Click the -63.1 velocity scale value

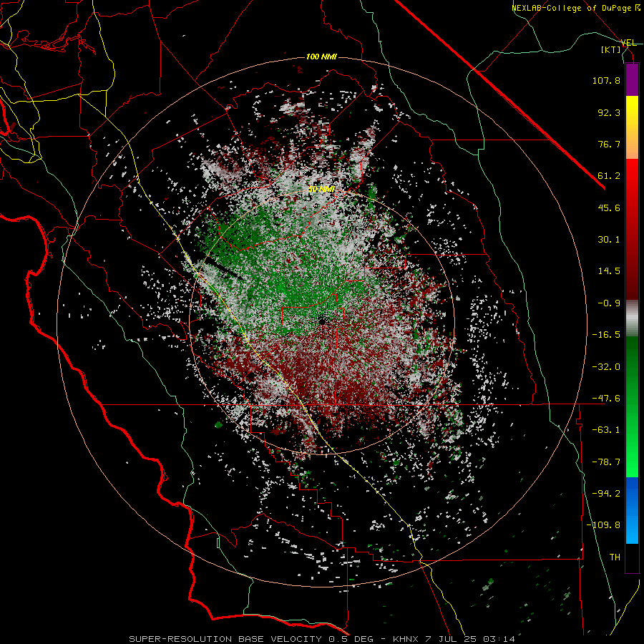coord(606,430)
